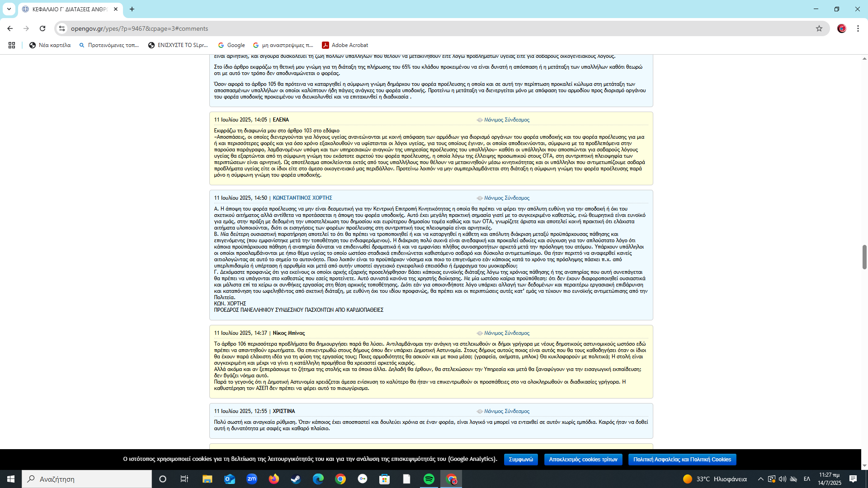The width and height of the screenshot is (868, 488).
Task: Open Microsoft Store from the taskbar
Action: [384, 479]
